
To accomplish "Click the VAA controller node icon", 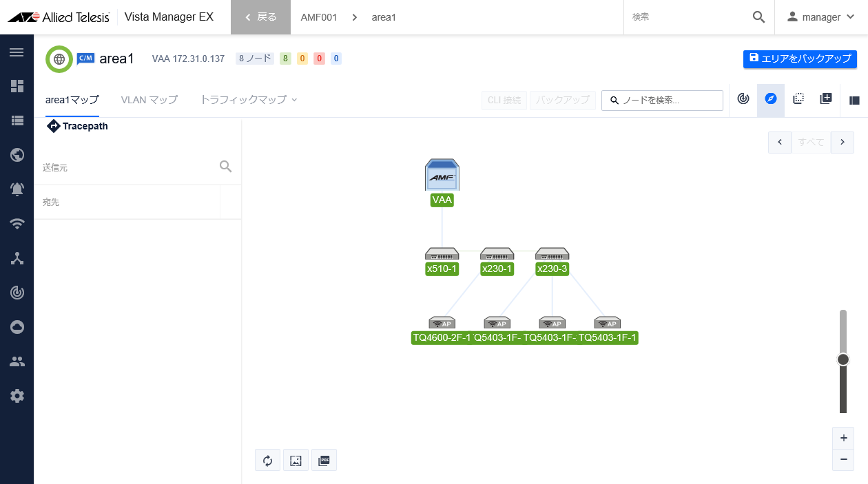I will [x=442, y=175].
